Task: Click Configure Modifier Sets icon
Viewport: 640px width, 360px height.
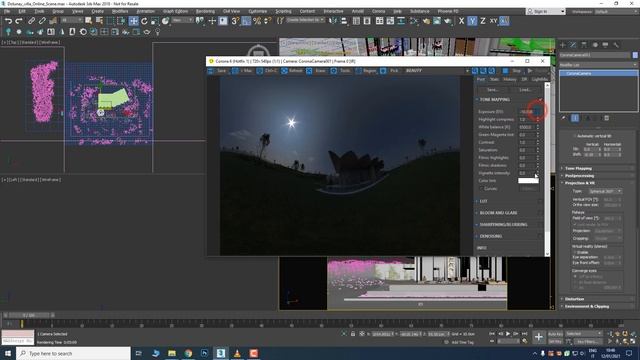Action: point(607,118)
